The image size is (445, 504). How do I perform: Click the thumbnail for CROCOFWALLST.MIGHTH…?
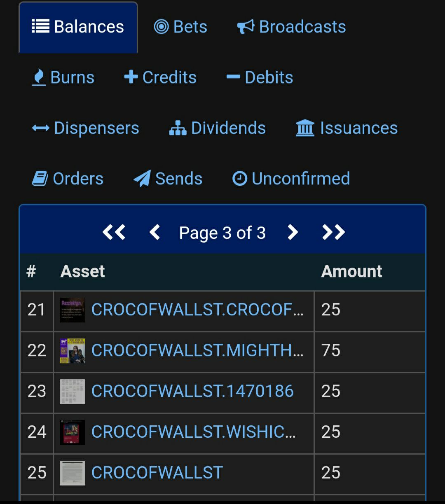(x=73, y=350)
